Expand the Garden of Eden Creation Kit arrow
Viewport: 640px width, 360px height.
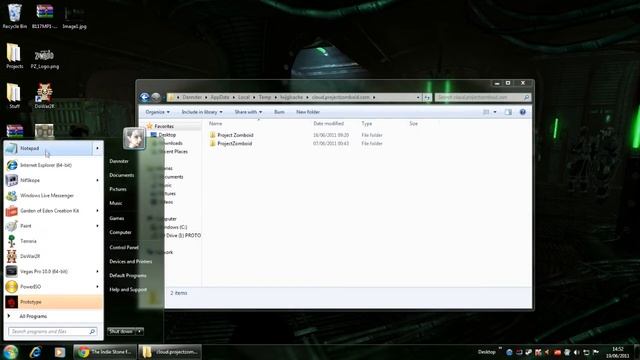(x=98, y=211)
